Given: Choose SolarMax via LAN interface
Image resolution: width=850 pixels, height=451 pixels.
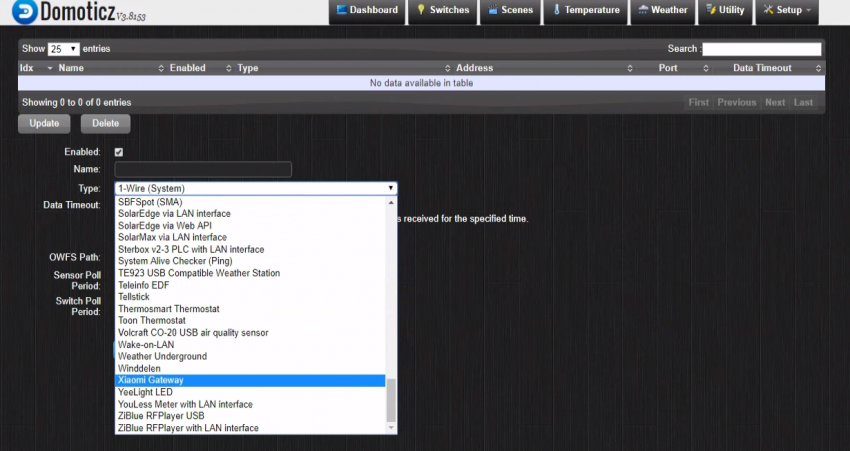Looking at the screenshot, I should click(250, 237).
